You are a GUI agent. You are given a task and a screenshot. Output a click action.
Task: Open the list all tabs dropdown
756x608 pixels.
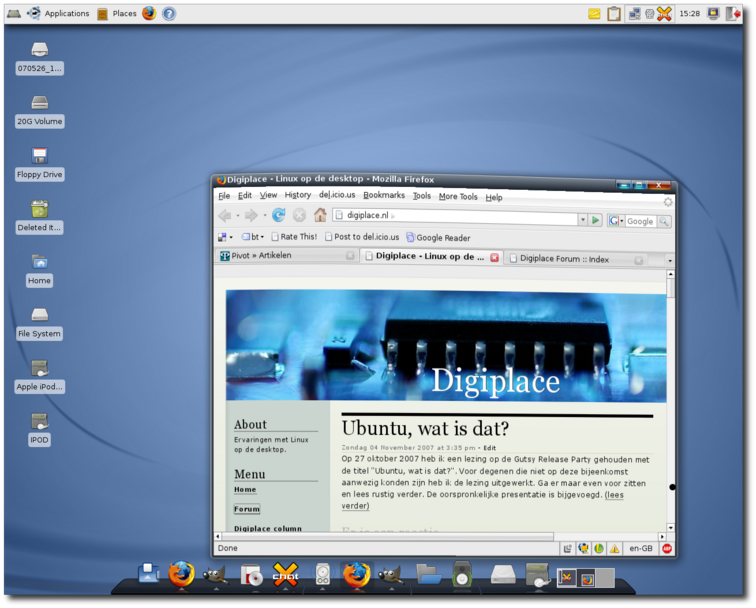pyautogui.click(x=670, y=261)
